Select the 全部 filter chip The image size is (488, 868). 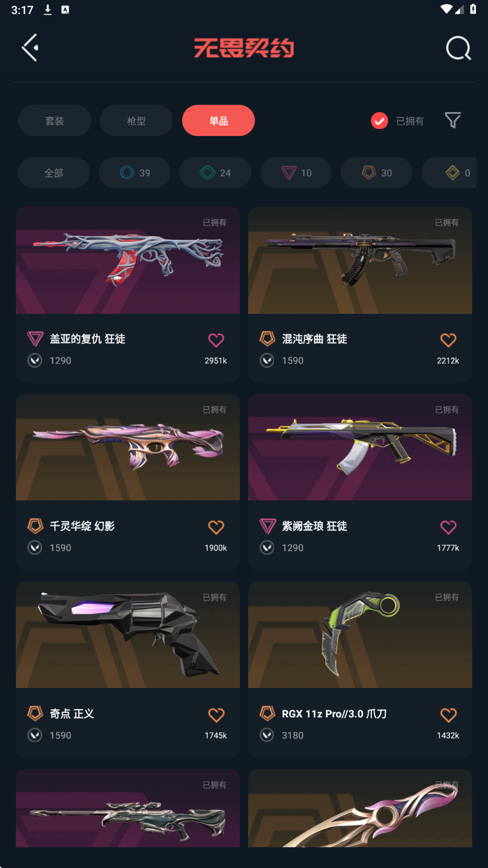tap(54, 172)
